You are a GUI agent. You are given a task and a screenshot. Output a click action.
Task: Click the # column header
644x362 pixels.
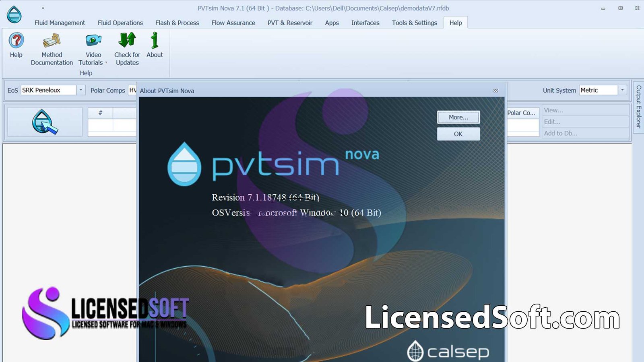100,113
